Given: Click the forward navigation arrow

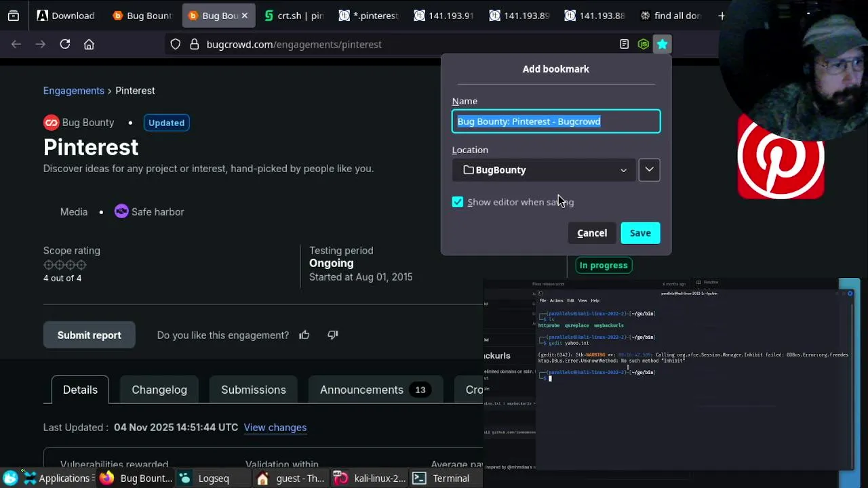Looking at the screenshot, I should [x=41, y=44].
